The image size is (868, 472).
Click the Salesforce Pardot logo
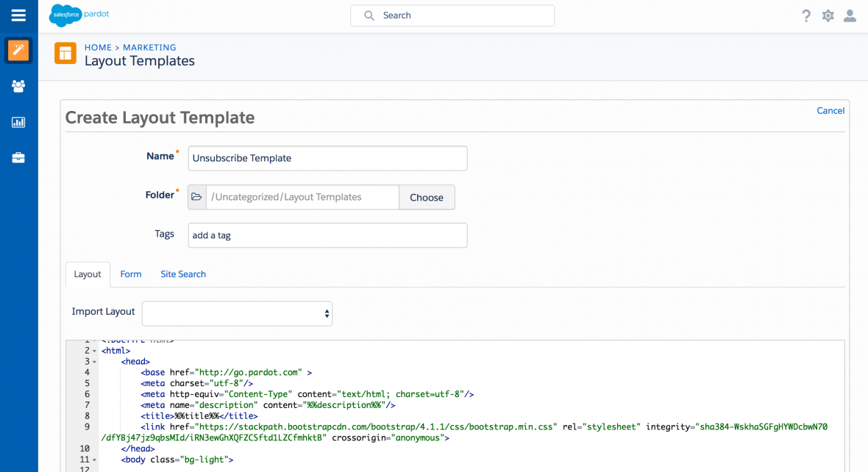[x=79, y=15]
